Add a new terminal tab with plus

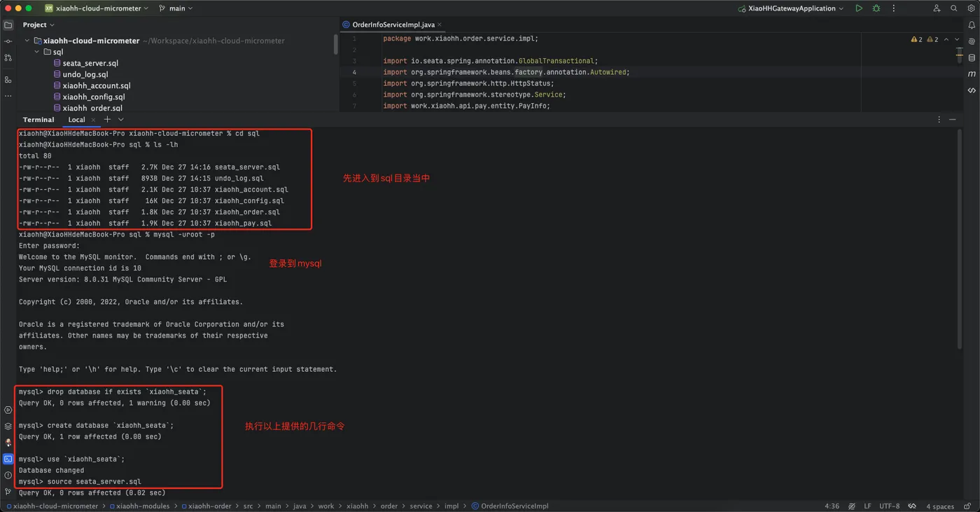(107, 120)
